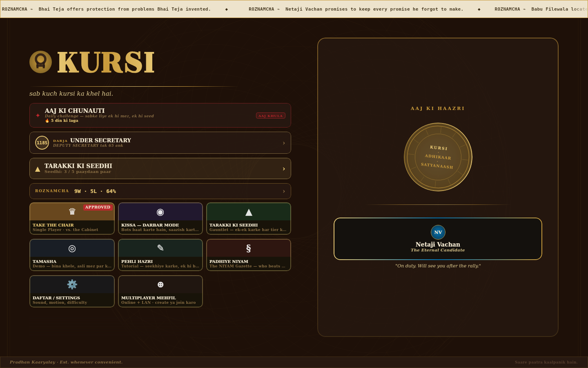The width and height of the screenshot is (588, 368).
Task: Select the Netaji Vachan character card
Action: click(438, 239)
